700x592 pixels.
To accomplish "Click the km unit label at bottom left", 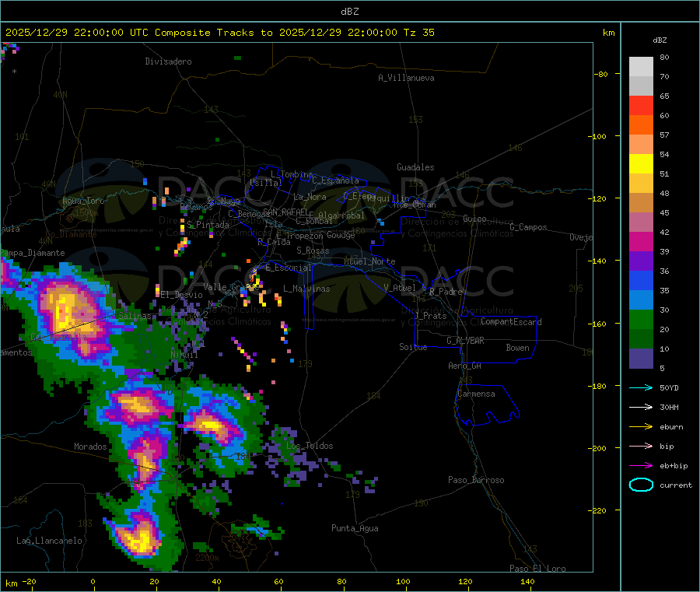I will [x=11, y=583].
